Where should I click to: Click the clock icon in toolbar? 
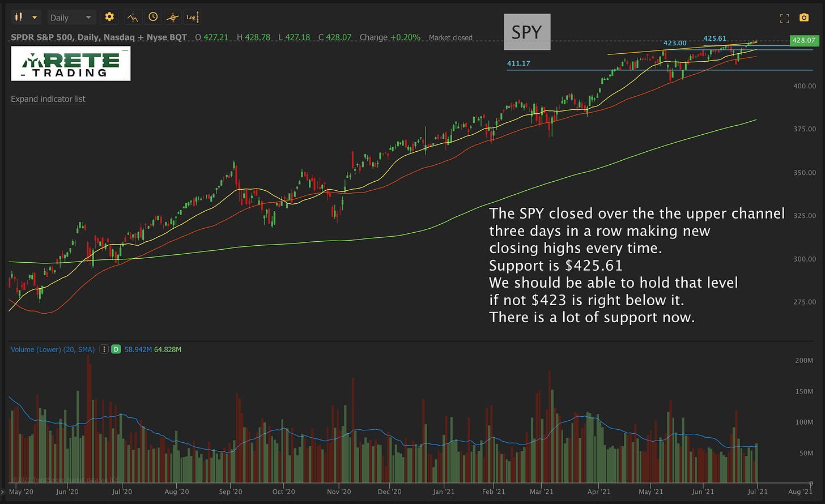(x=153, y=17)
